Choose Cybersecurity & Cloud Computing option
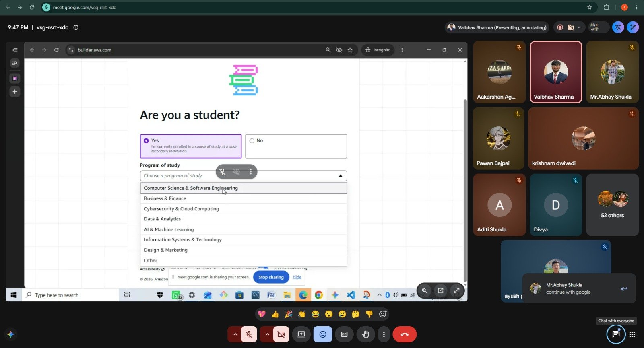The width and height of the screenshot is (644, 348). tap(244, 209)
